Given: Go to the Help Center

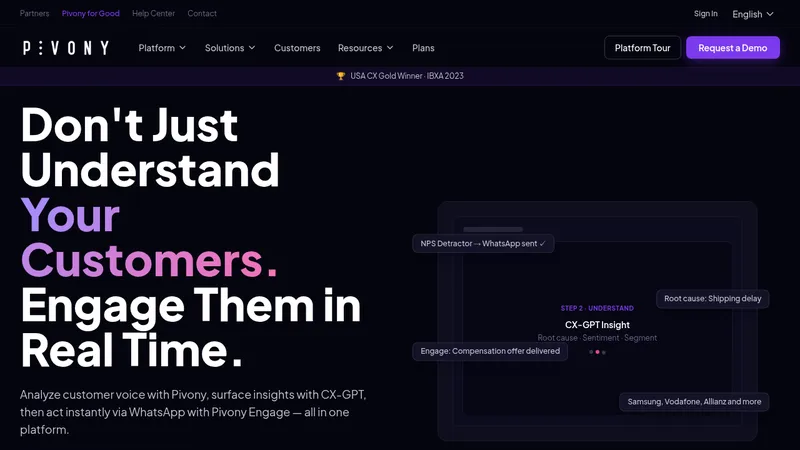Looking at the screenshot, I should click(154, 13).
